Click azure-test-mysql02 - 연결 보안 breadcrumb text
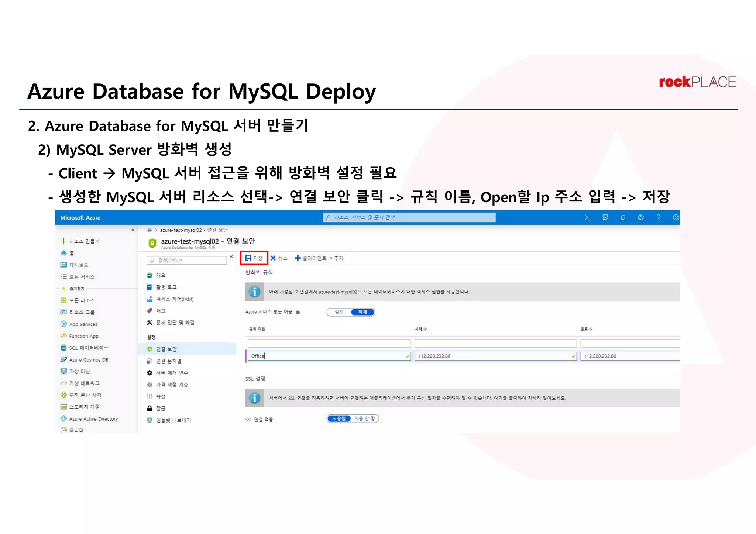 (194, 230)
